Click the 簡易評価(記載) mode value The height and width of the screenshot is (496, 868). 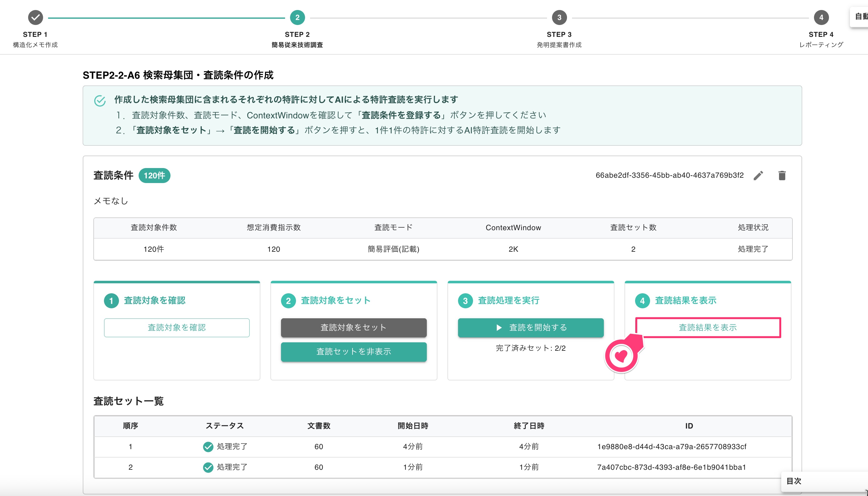click(x=393, y=249)
